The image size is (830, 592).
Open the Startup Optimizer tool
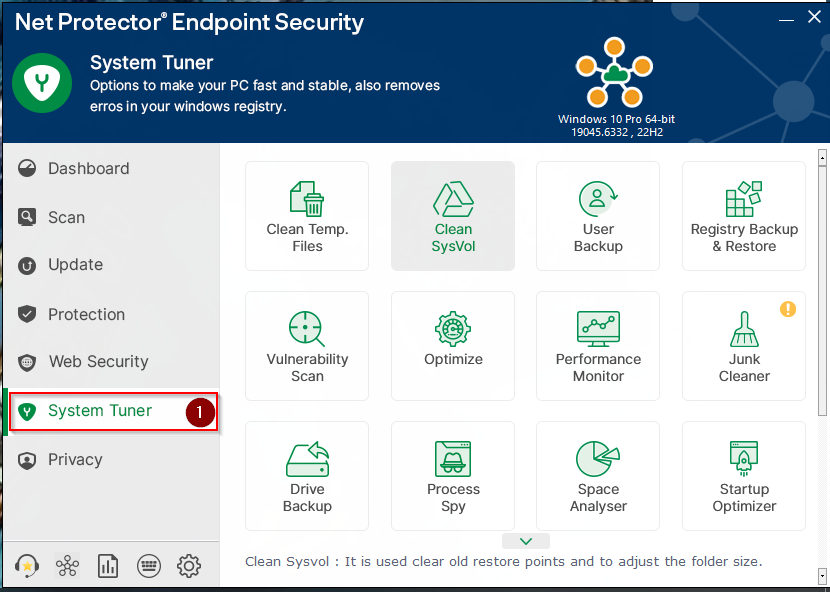point(744,476)
